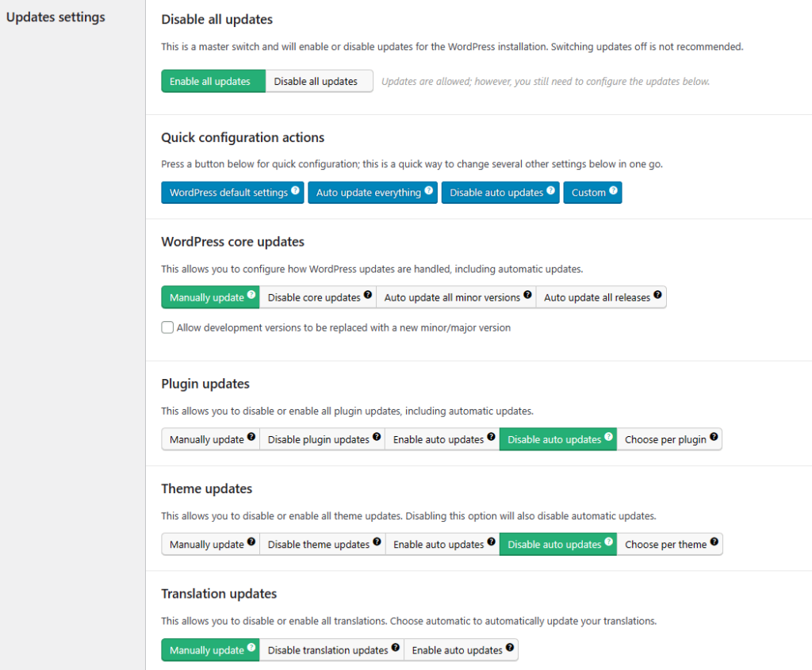Open help icon for Choose per theme

pyautogui.click(x=714, y=542)
